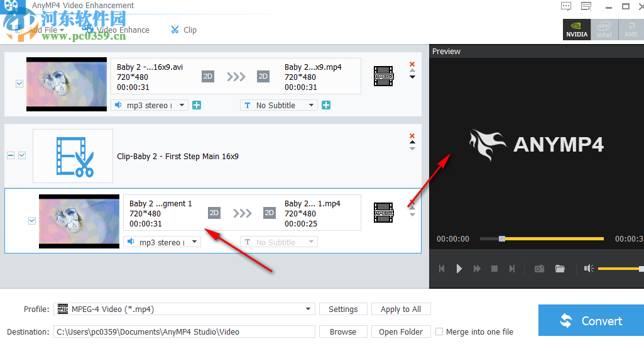Move Clip-Baby 2 group up

[x=412, y=142]
